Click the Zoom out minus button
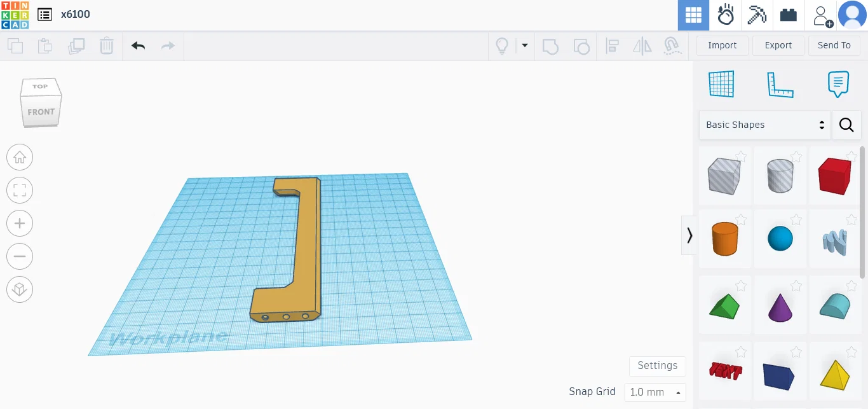 (x=20, y=256)
